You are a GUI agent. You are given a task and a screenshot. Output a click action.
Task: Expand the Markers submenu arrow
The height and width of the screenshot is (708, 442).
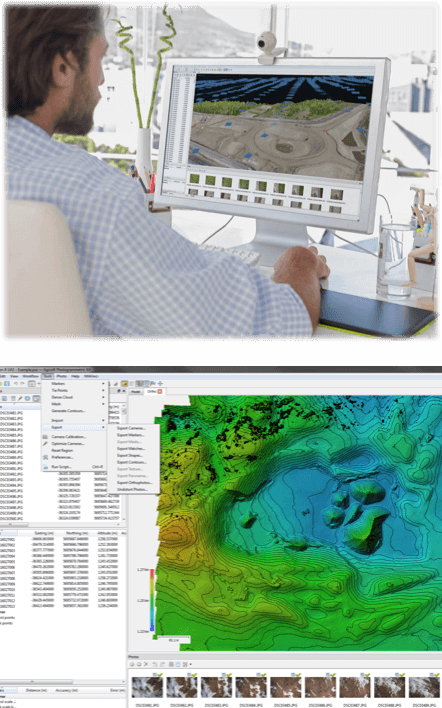point(103,383)
